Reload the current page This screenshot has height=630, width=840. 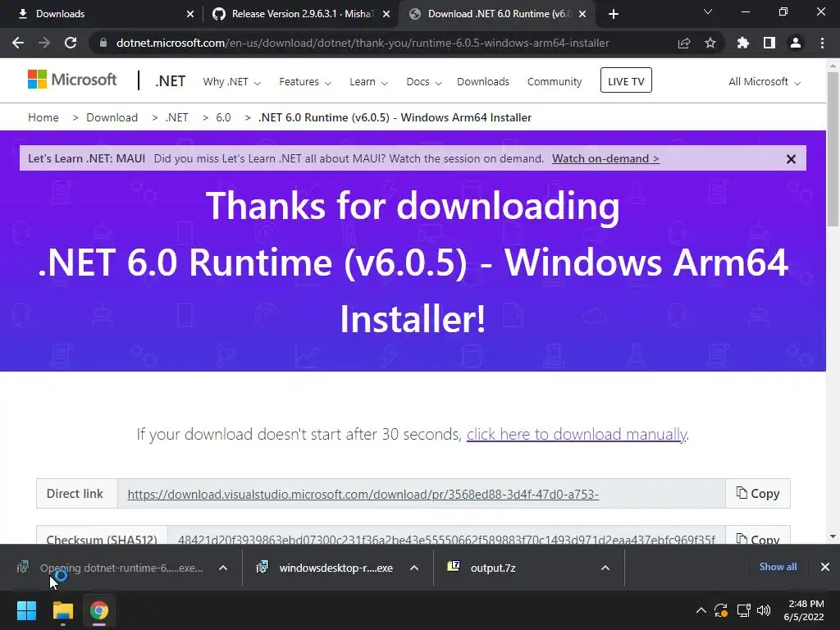71,43
